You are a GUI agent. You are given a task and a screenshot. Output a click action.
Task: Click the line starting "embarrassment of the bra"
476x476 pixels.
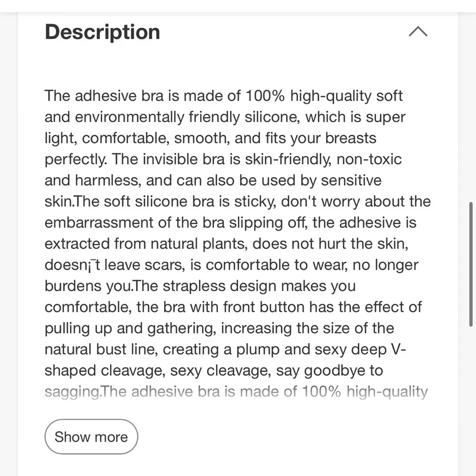230,222
